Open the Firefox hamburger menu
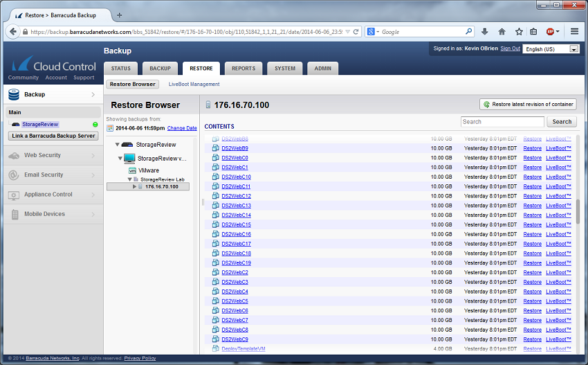The image size is (588, 365). coord(574,32)
